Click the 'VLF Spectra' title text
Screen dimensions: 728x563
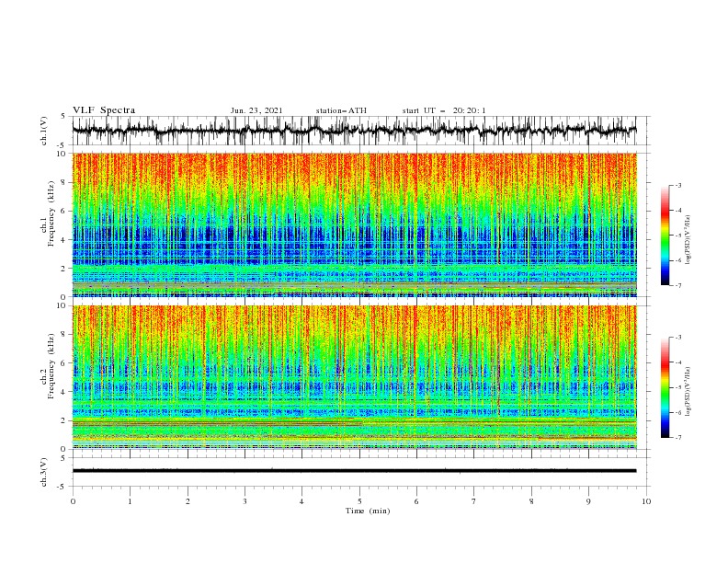[x=104, y=110]
